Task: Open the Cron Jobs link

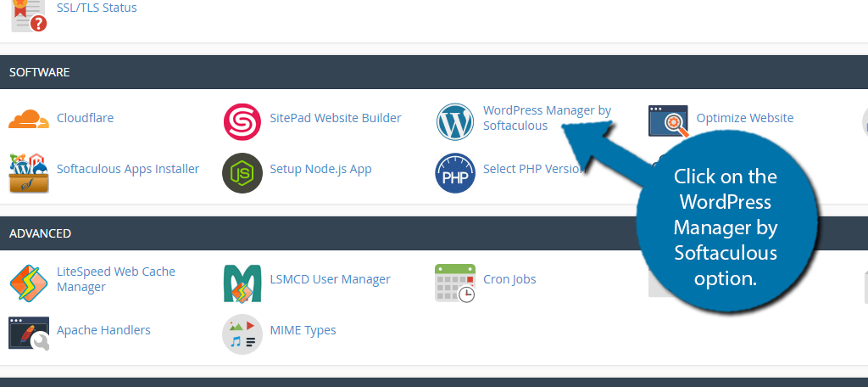Action: coord(509,279)
